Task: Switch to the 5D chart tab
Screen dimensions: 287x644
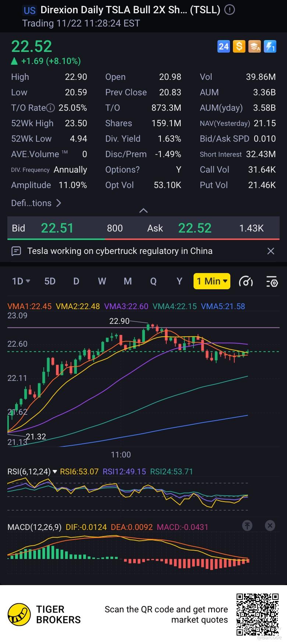Action: pyautogui.click(x=50, y=281)
